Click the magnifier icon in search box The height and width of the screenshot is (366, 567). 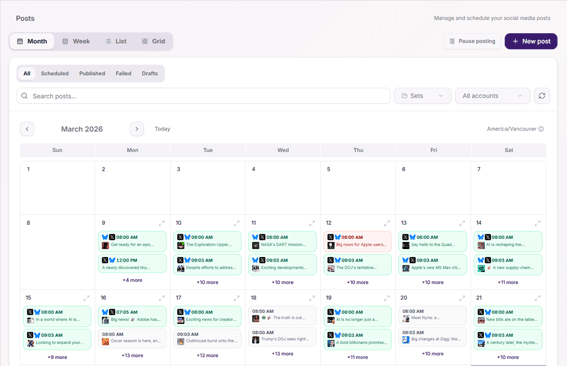[x=24, y=96]
